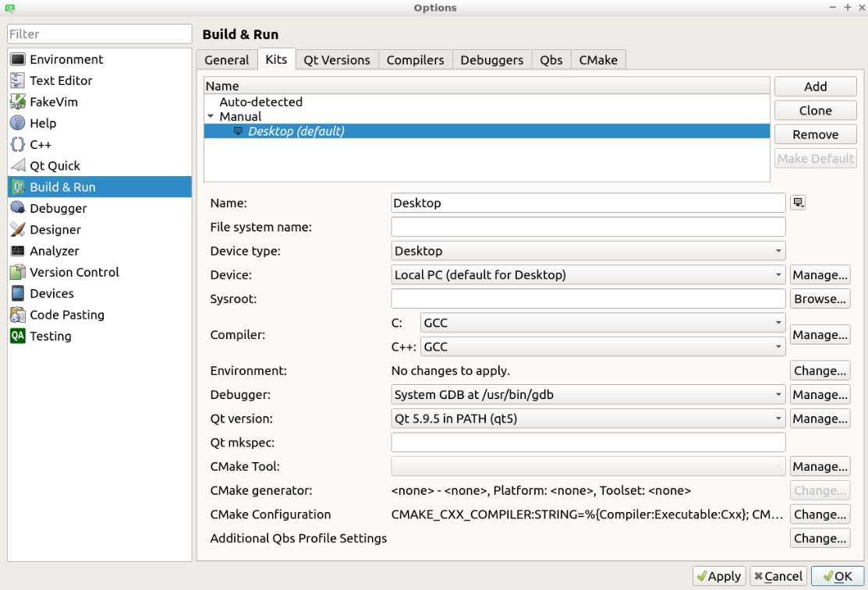Viewport: 868px width, 590px height.
Task: Click the OK button
Action: 838,576
